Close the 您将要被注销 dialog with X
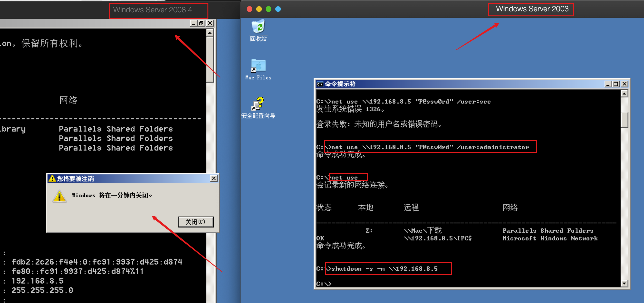The height and width of the screenshot is (303, 644). 214,178
